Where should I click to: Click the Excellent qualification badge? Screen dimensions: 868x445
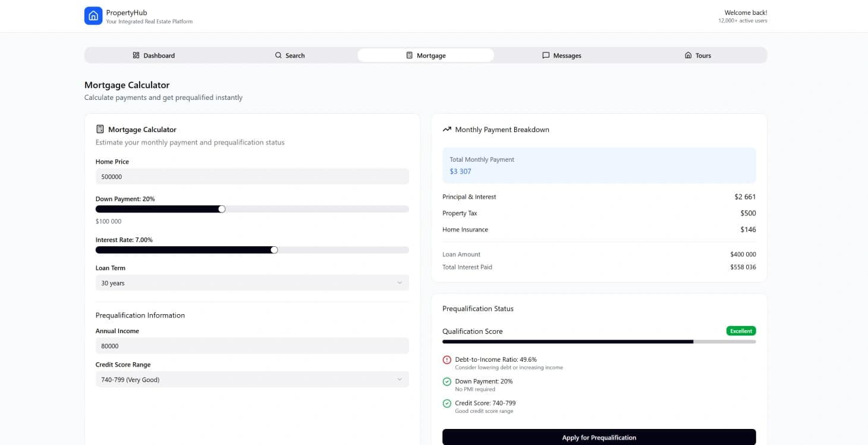click(741, 331)
